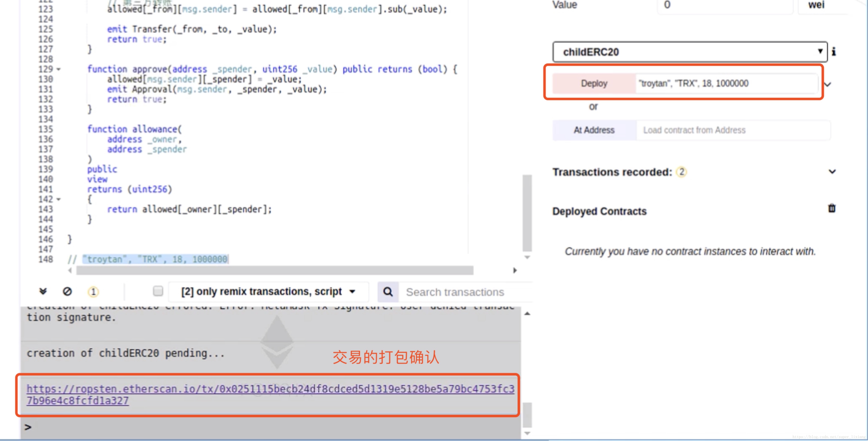Click the editor vertical scrollbar thumb
Viewport: 868px width, 441px height.
[x=527, y=213]
